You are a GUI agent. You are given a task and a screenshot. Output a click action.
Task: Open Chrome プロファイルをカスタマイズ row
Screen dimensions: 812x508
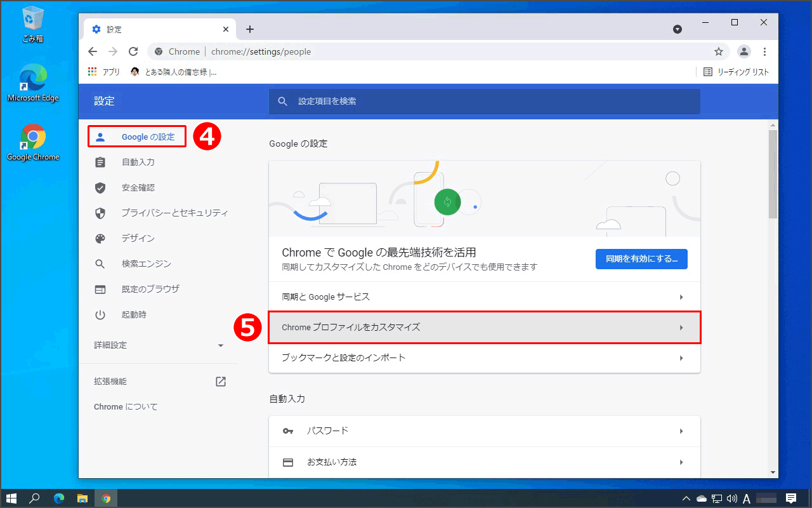coord(485,328)
